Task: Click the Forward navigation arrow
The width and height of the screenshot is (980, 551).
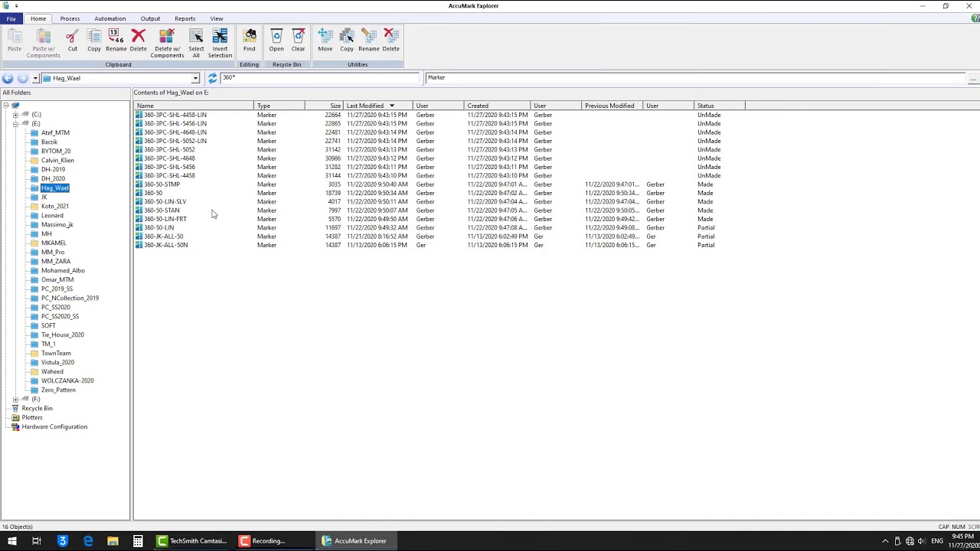Action: 22,78
